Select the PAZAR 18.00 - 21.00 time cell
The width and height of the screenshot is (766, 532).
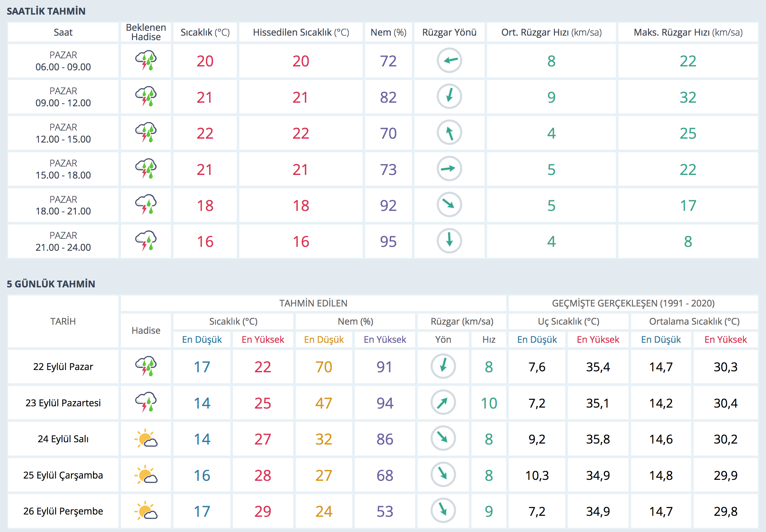click(63, 205)
